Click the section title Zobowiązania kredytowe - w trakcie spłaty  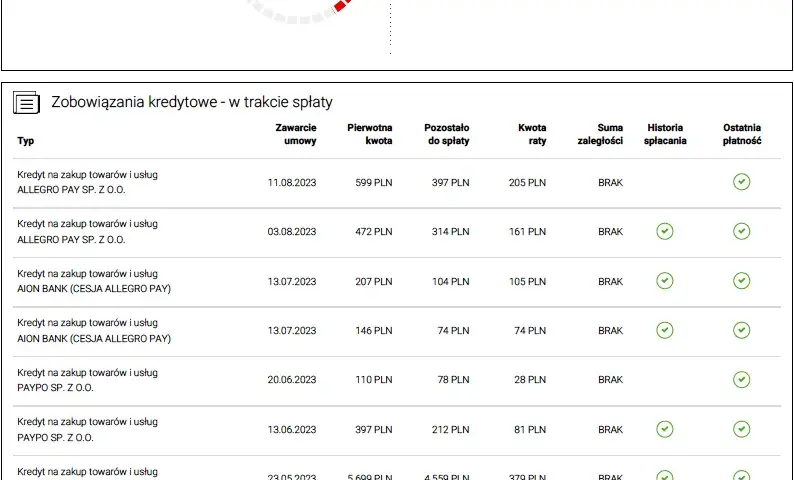(192, 102)
